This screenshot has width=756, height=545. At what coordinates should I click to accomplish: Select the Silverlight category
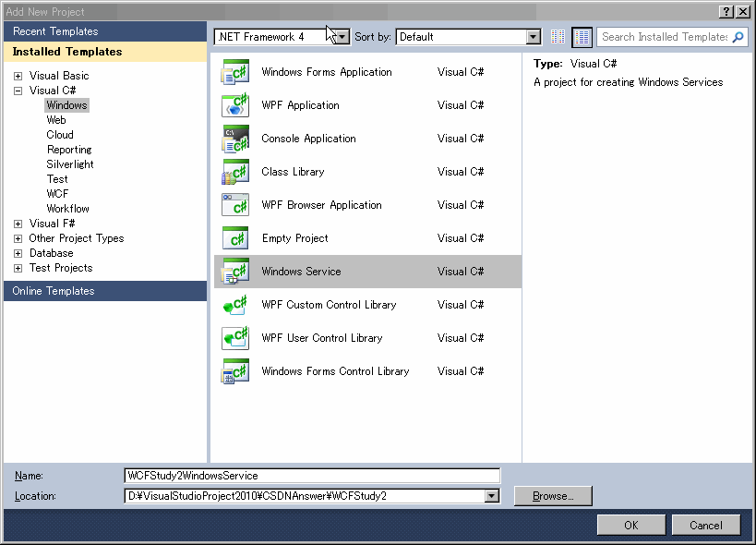coord(70,164)
